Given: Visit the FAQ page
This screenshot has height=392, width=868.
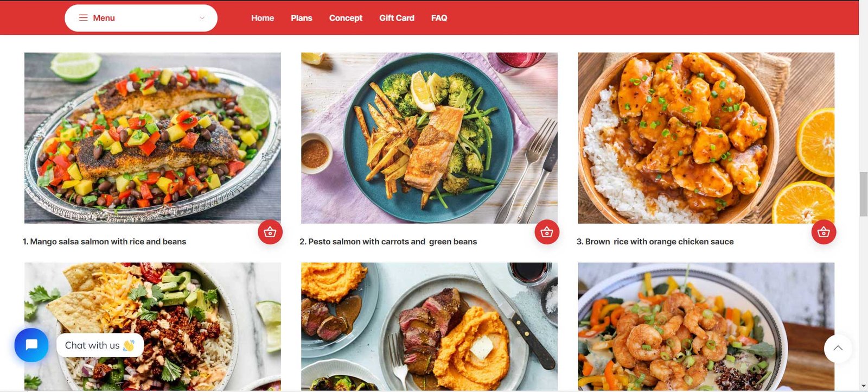Looking at the screenshot, I should [x=439, y=18].
